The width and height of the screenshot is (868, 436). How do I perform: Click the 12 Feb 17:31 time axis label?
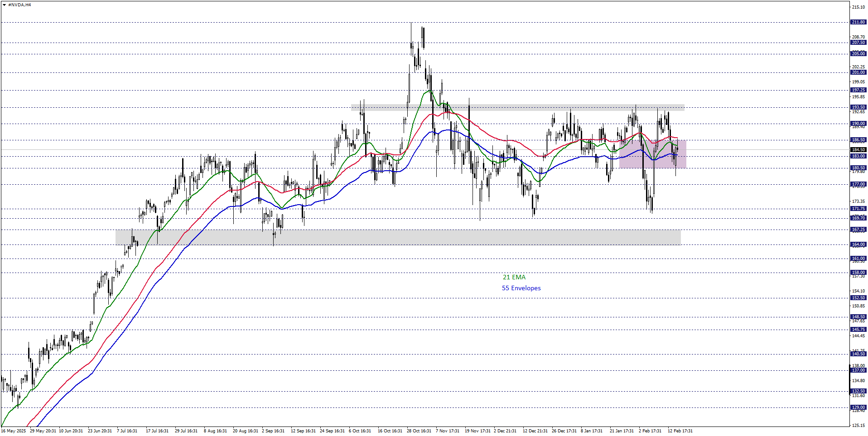680,431
